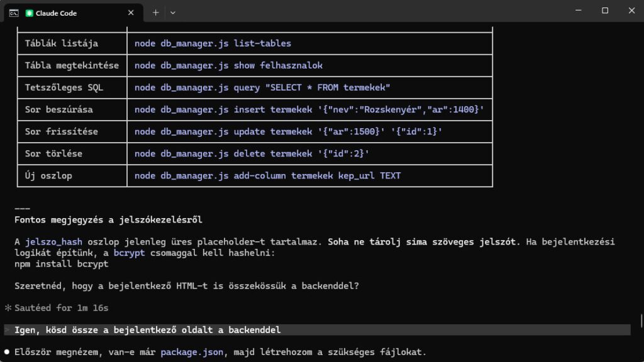
Task: Close the Claude Code tab
Action: pos(131,12)
